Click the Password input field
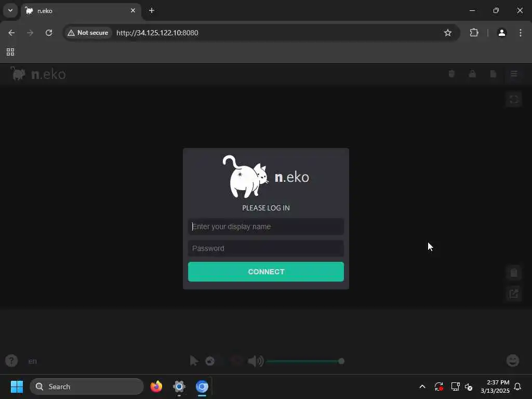532x399 pixels. point(265,248)
